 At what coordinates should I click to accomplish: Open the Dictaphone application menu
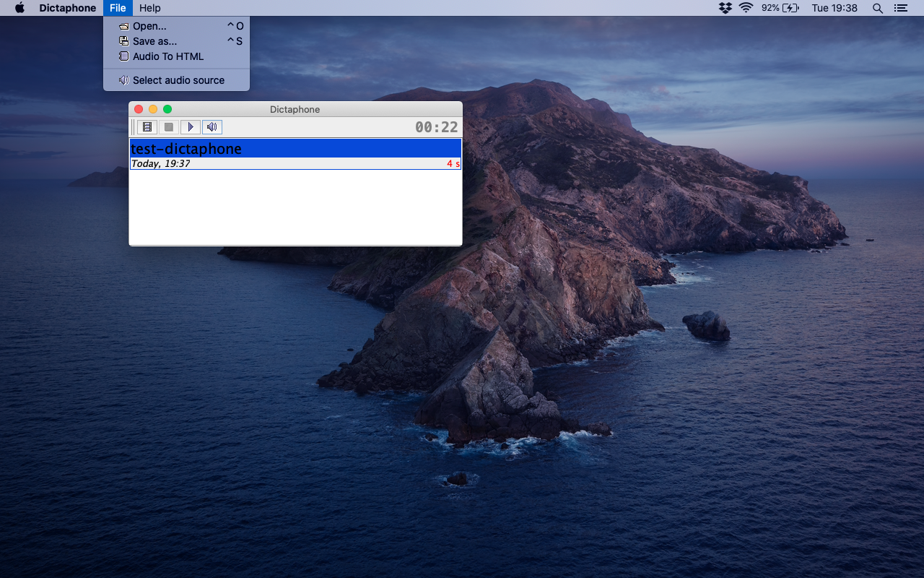pyautogui.click(x=67, y=8)
